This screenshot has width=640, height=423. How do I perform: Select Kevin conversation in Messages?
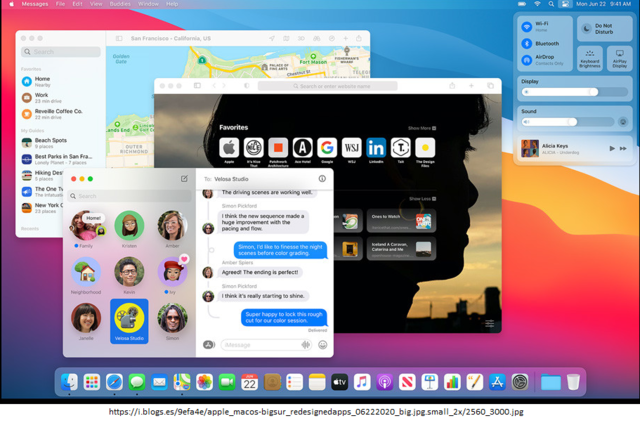[x=129, y=275]
